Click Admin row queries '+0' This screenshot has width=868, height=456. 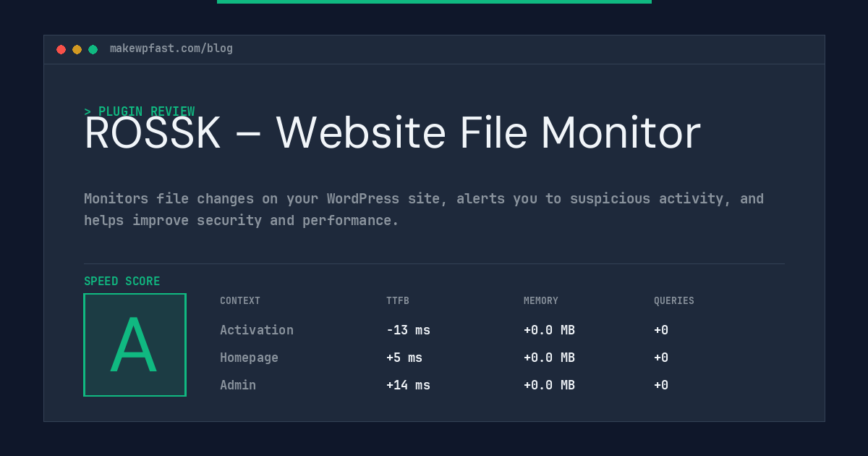[661, 385]
